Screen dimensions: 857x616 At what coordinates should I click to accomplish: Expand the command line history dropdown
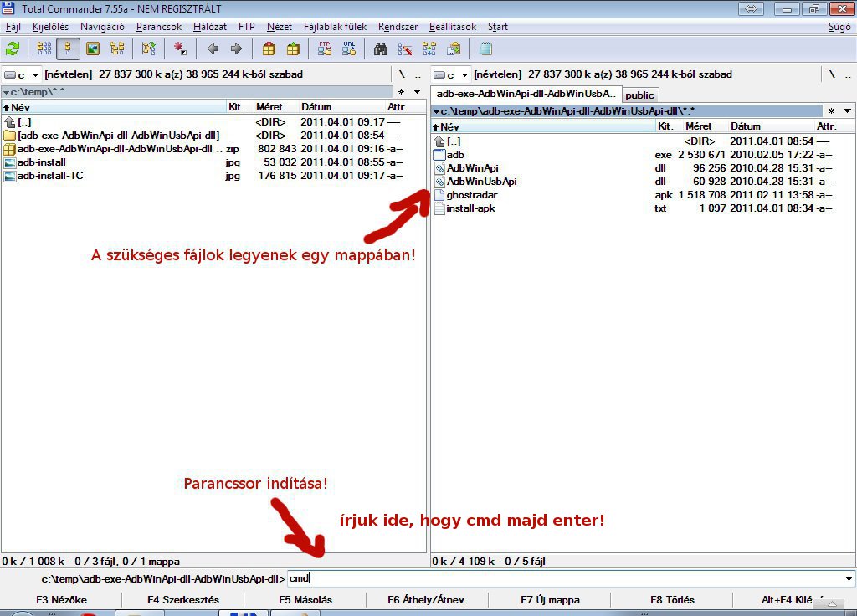pos(849,579)
